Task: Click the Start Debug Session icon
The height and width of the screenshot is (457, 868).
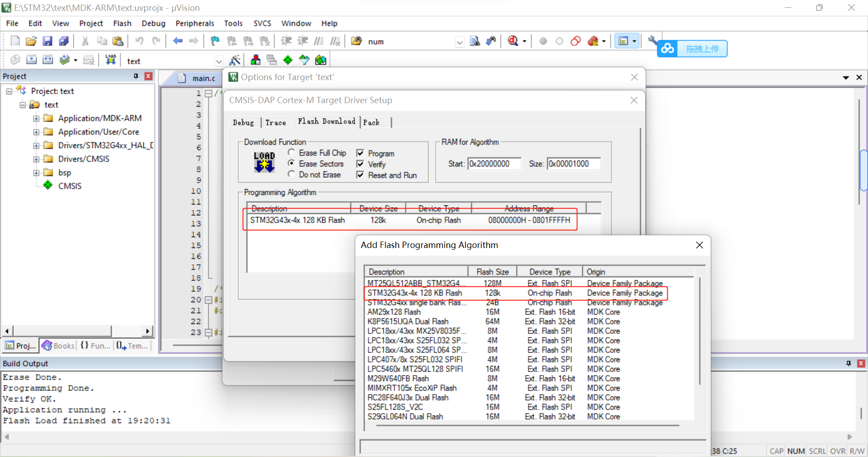Action: (513, 41)
